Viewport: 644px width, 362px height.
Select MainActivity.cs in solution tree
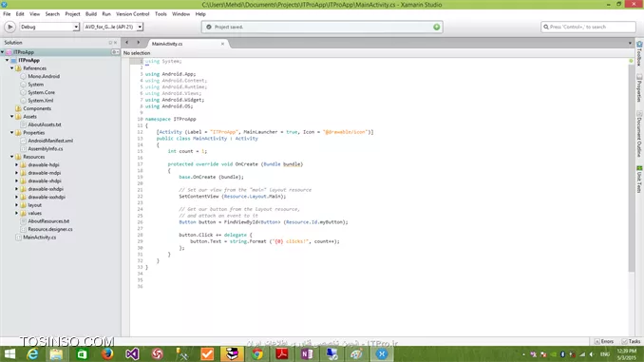[40, 238]
